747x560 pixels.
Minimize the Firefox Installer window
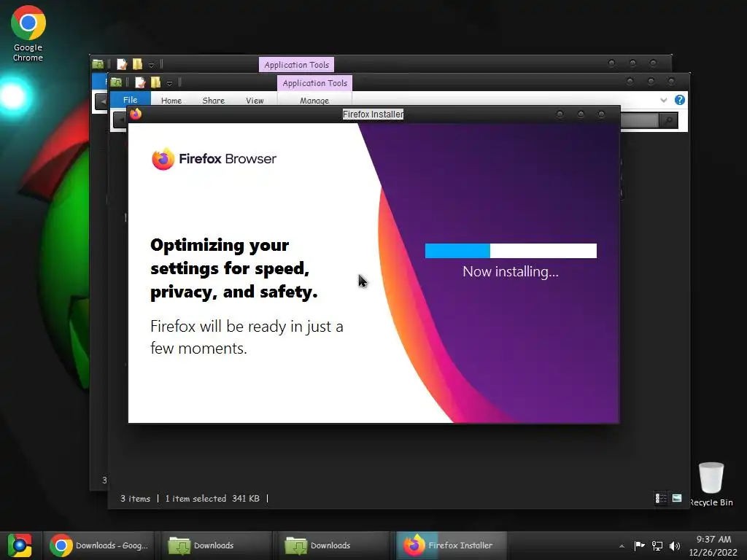coord(560,114)
